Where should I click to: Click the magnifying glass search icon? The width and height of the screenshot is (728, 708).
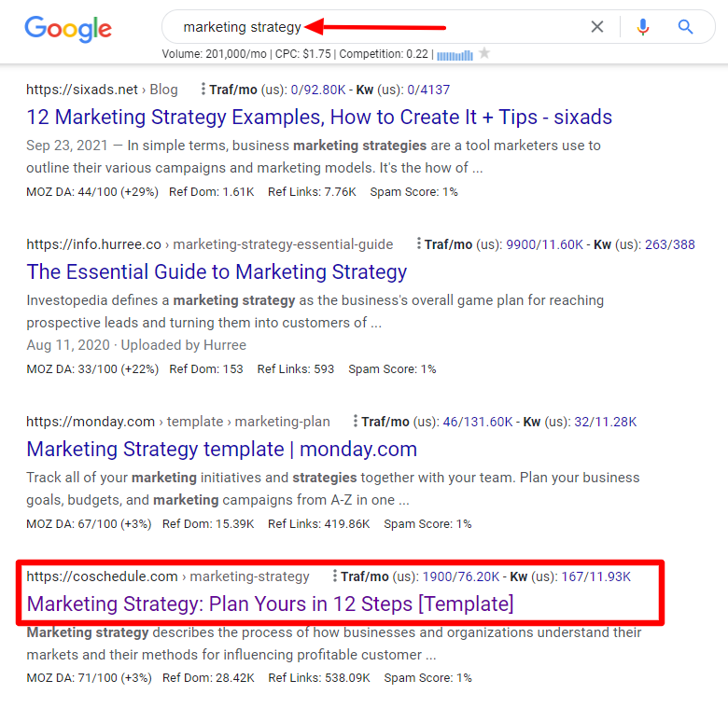[685, 27]
